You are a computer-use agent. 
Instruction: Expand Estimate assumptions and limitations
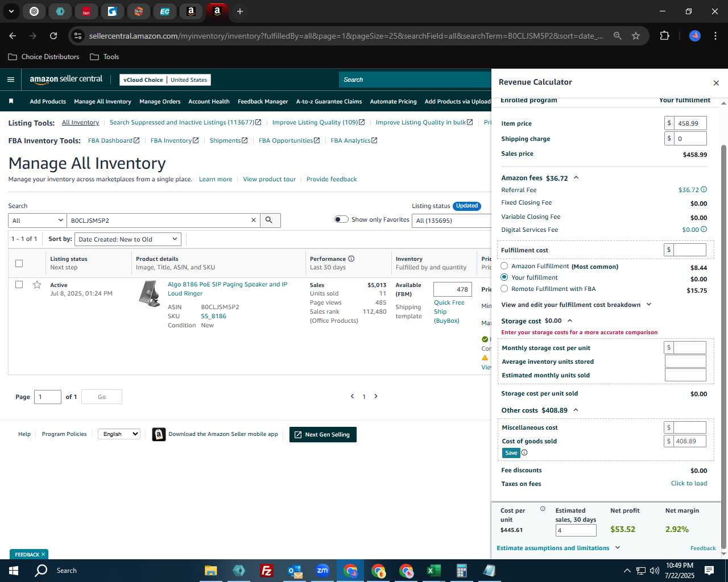click(558, 548)
